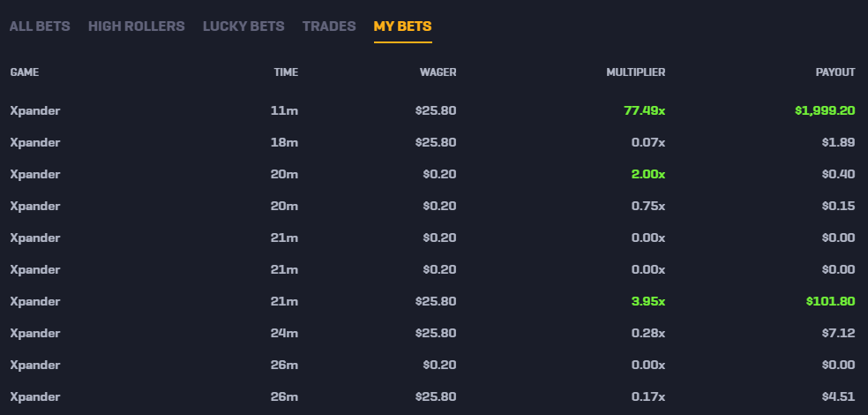
Task: Click the $101.80 payout amount
Action: coord(830,301)
